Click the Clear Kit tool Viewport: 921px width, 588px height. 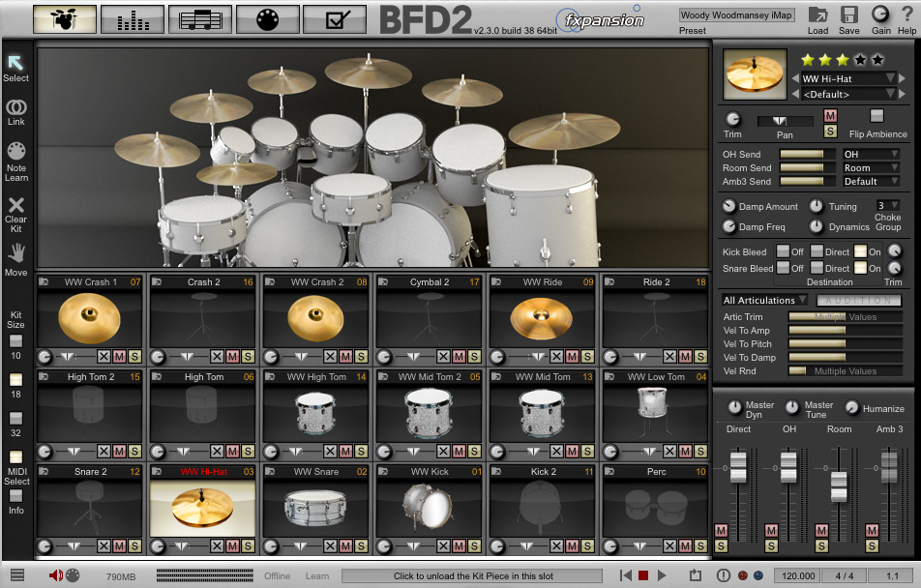(15, 204)
